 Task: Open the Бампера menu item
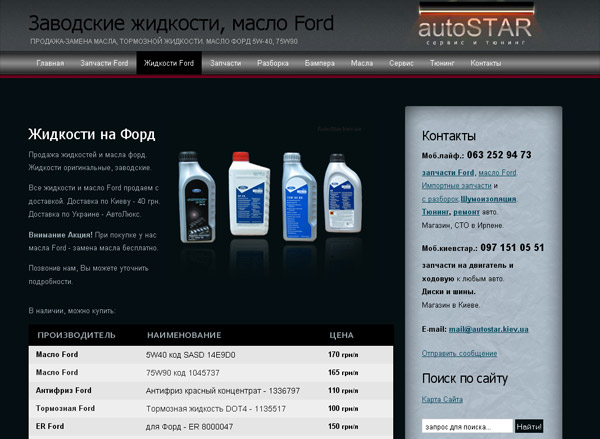tap(320, 63)
